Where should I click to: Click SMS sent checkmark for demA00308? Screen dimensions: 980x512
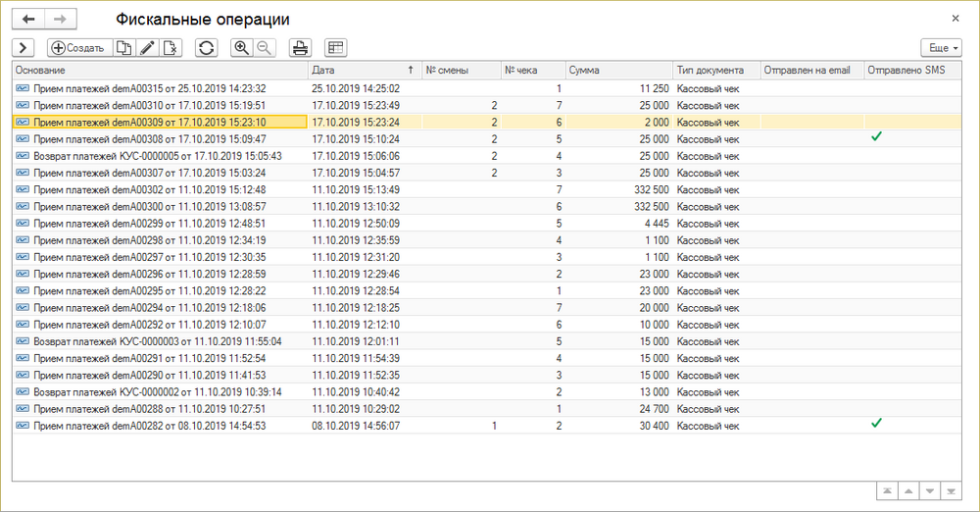coord(876,137)
